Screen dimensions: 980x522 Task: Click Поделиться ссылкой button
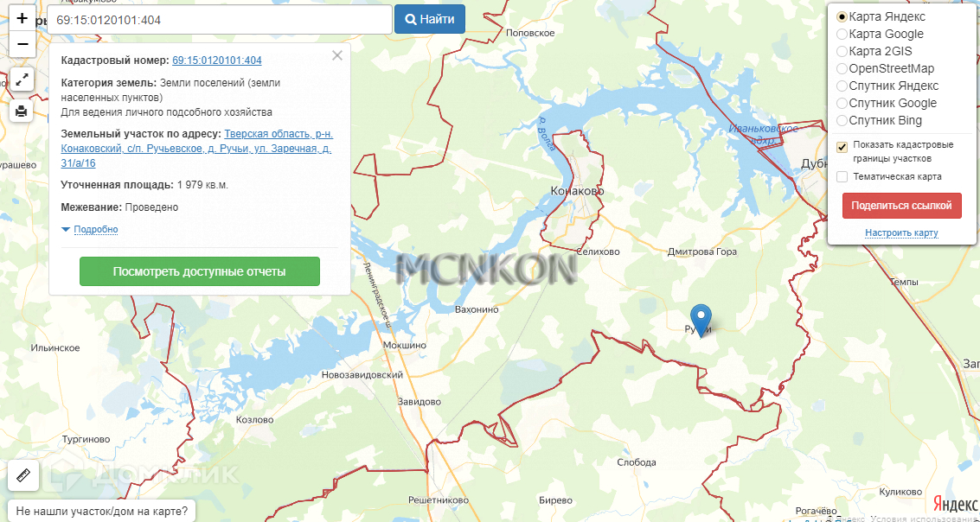pos(902,206)
